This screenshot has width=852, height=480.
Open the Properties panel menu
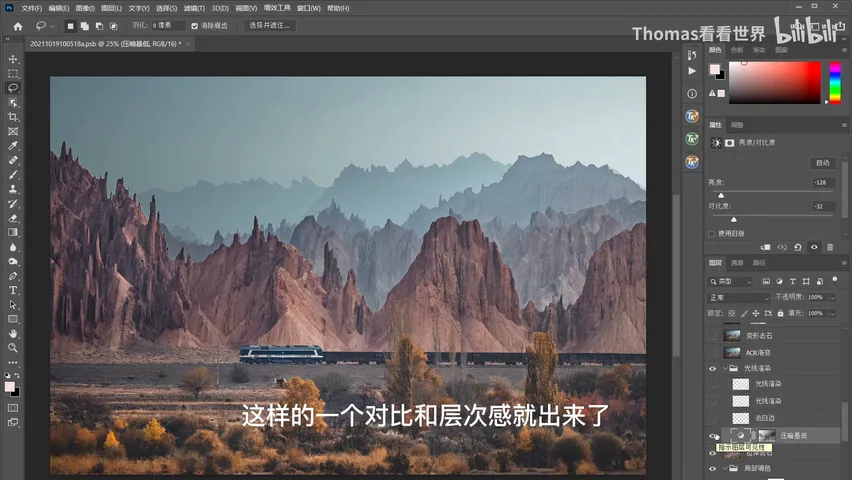(x=844, y=125)
